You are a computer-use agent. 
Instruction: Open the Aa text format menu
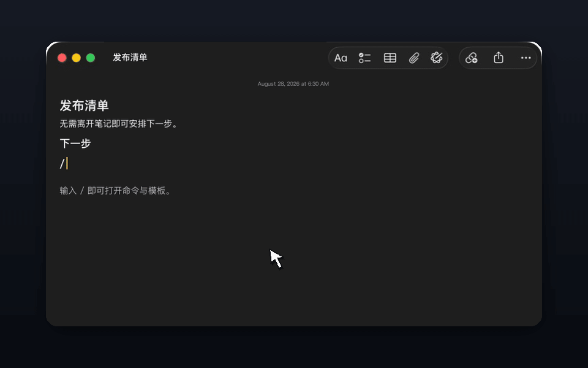[341, 58]
